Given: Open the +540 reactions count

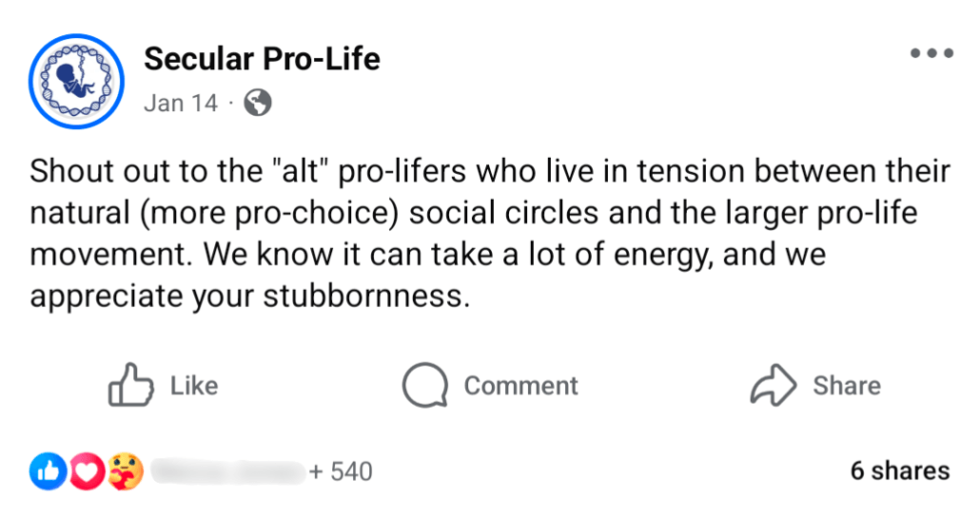Looking at the screenshot, I should click(341, 471).
